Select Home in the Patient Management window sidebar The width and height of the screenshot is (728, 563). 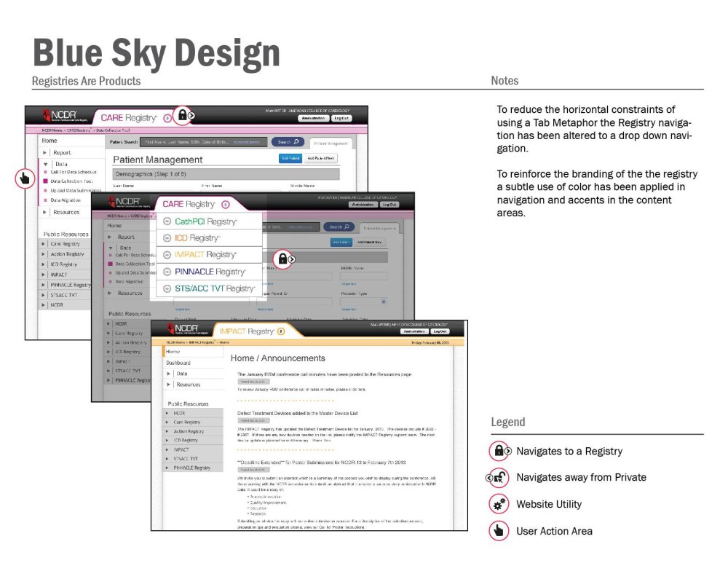pyautogui.click(x=50, y=141)
